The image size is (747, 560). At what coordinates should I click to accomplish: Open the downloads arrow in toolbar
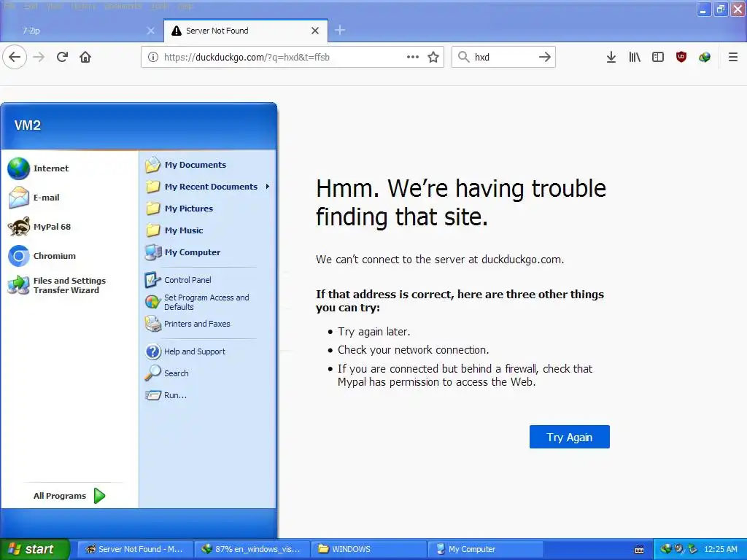pyautogui.click(x=611, y=57)
